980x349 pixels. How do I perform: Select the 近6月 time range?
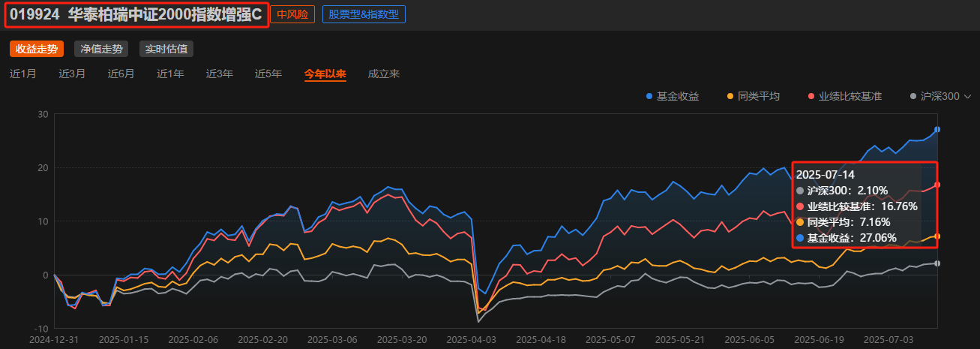tap(121, 74)
